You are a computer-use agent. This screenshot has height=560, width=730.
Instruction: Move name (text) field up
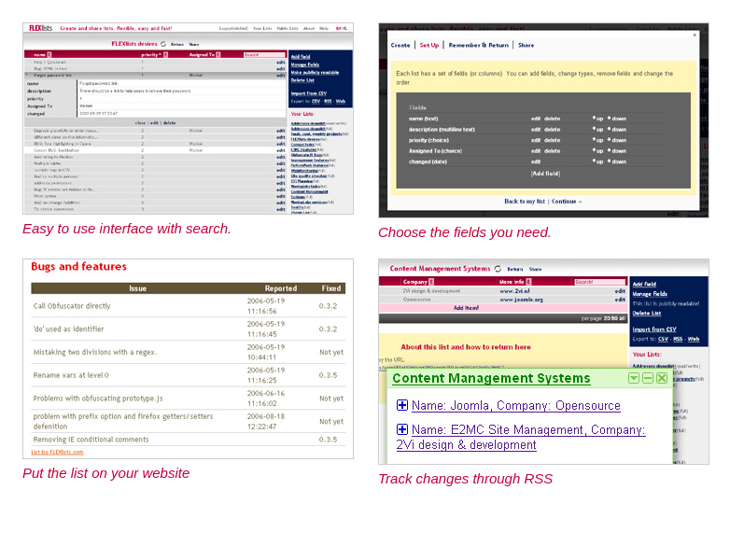pyautogui.click(x=597, y=119)
